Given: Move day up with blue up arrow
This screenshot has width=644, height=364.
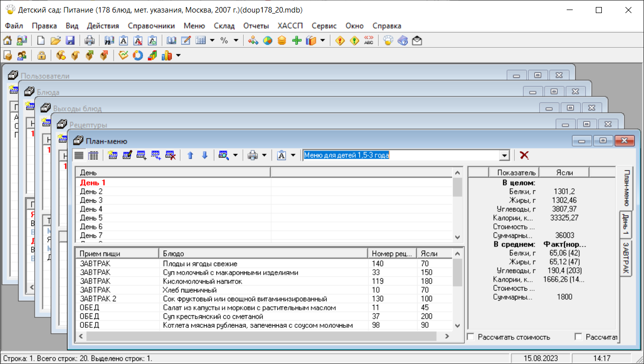Looking at the screenshot, I should click(x=190, y=156).
